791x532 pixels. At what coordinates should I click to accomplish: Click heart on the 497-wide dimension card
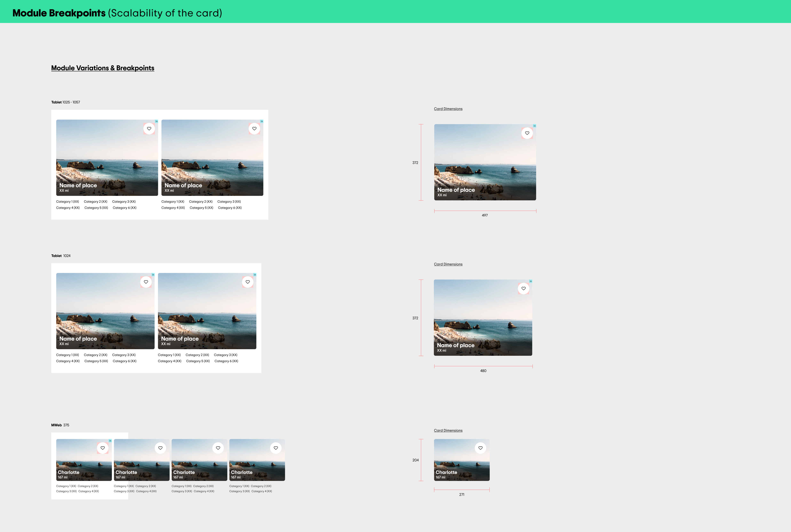coord(527,133)
